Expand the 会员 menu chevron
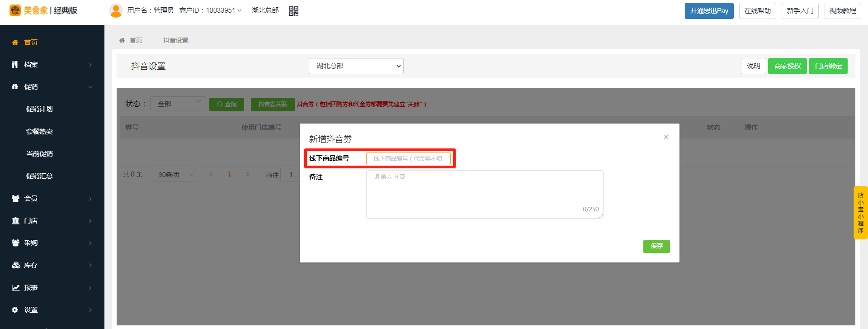This screenshot has width=868, height=329. point(90,199)
